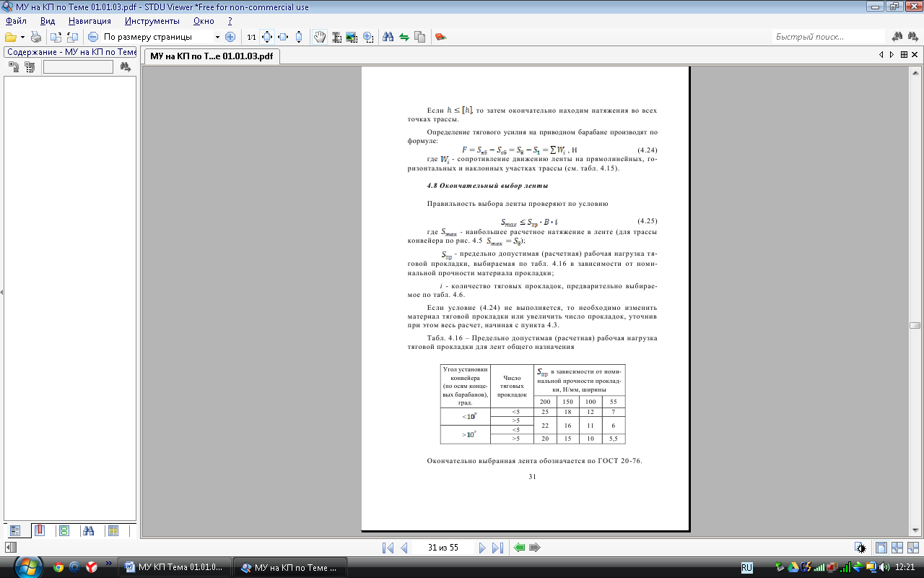Image resolution: width=924 pixels, height=578 pixels.
Task: Find next with binoculars near quick search
Action: point(898,37)
